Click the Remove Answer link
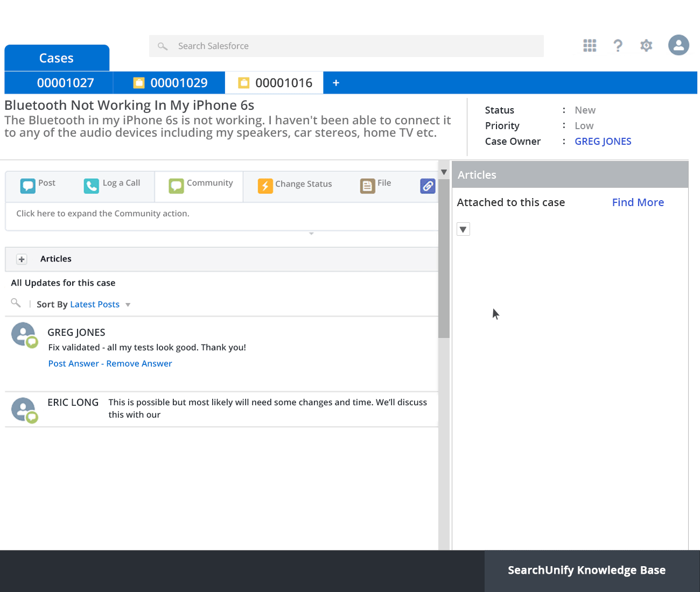This screenshot has height=592, width=700. [x=139, y=364]
